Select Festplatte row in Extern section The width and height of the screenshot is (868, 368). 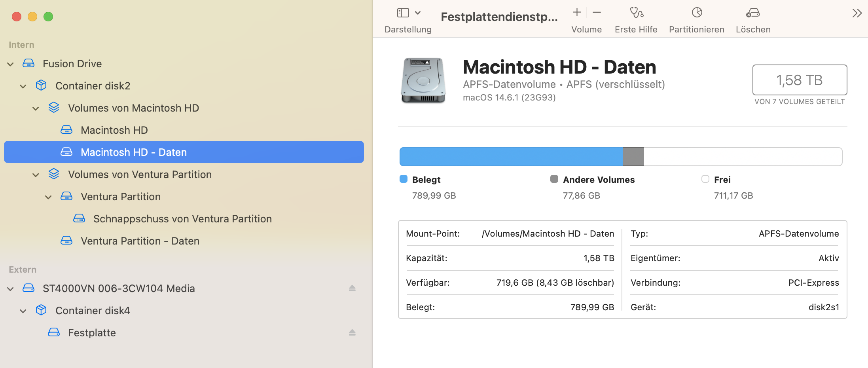pos(184,332)
